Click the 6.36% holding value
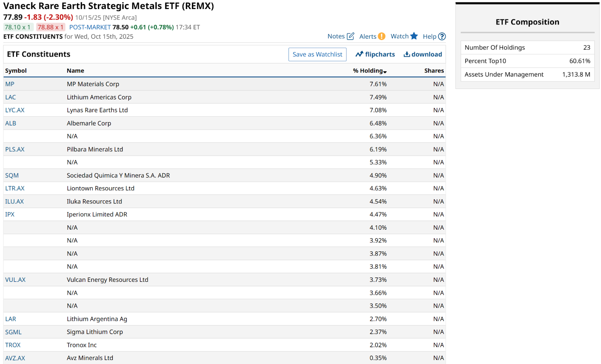This screenshot has height=364, width=601. pos(378,136)
